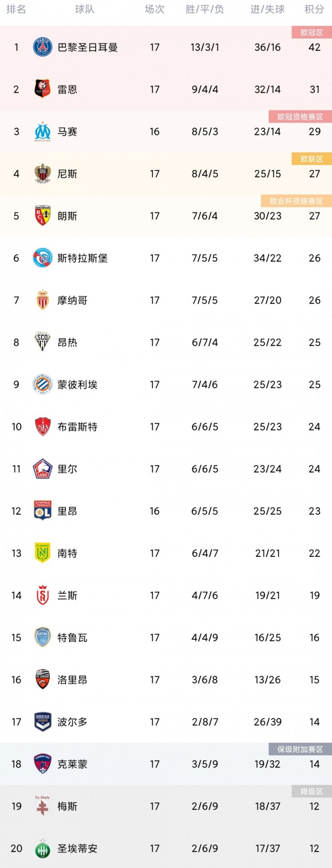Click the Olympique Lyonnais logo
The width and height of the screenshot is (332, 868).
coord(42,511)
